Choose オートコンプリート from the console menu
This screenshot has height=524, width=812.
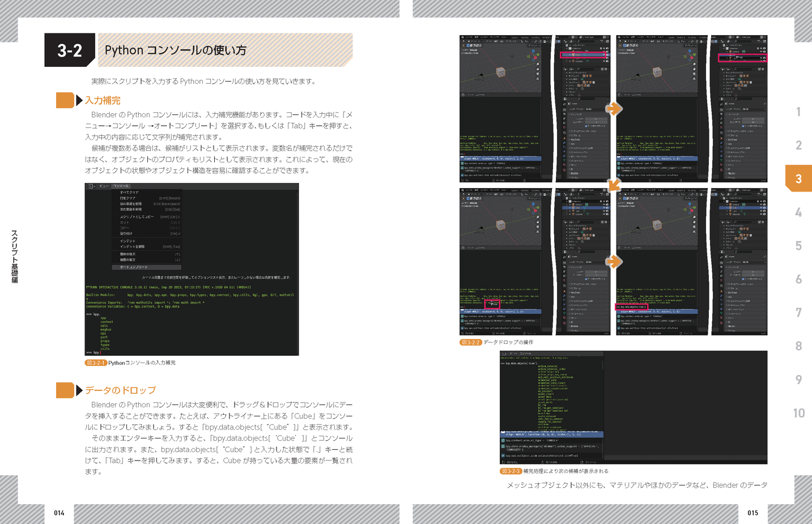(x=134, y=267)
